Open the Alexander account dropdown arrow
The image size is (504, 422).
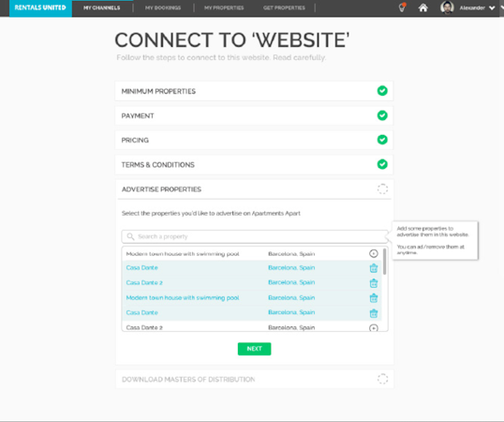click(x=492, y=8)
